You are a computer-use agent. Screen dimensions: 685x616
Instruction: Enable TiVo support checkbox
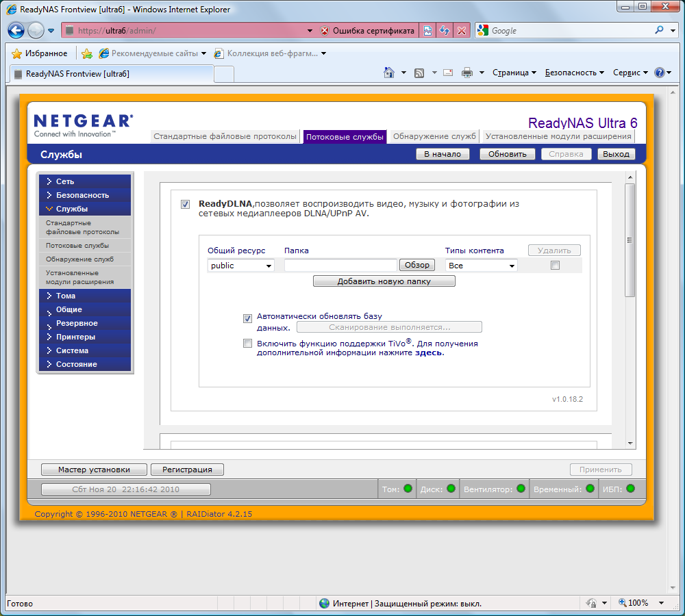247,343
